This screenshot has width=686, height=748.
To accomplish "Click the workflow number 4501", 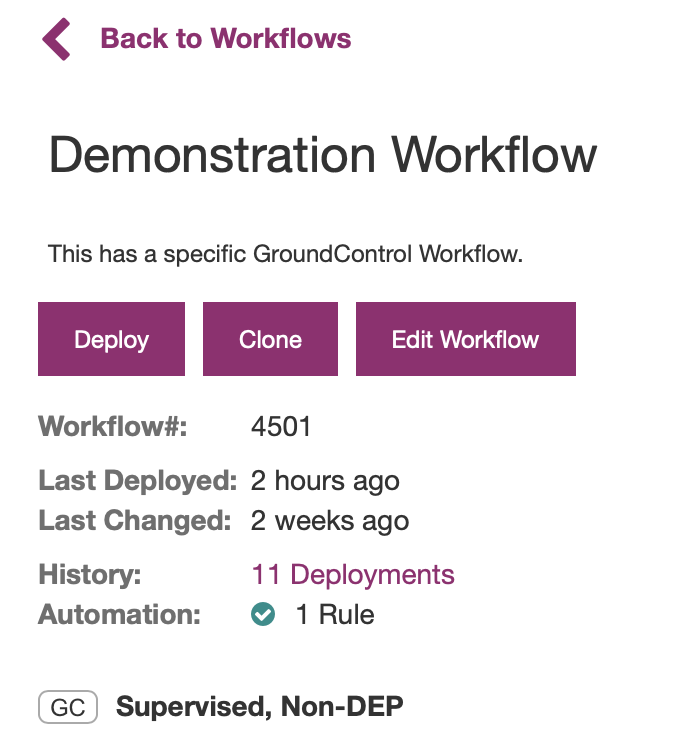I will (x=281, y=427).
